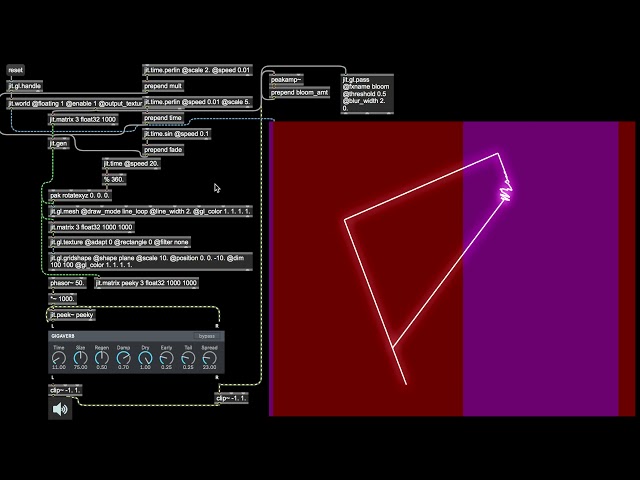Viewport: 640px width, 480px height.
Task: Select the prepend fade object
Action: point(163,150)
